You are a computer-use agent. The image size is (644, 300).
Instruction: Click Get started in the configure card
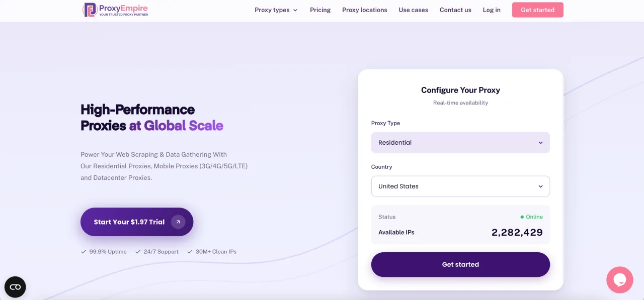(x=460, y=264)
